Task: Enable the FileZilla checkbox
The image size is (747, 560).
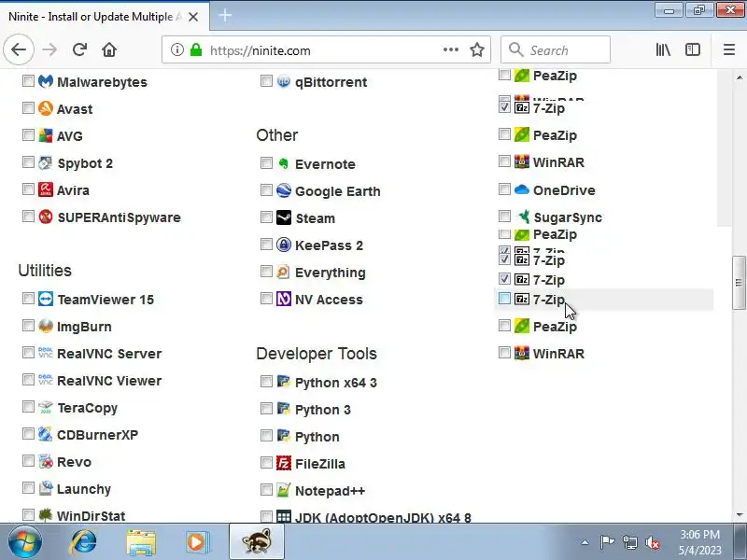Action: point(266,462)
